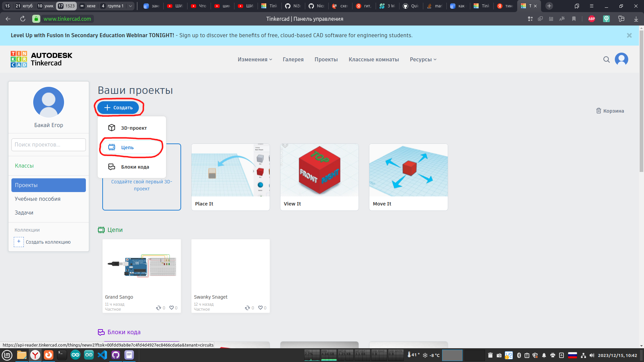Open the Move It tutorial thumbnail
The height and width of the screenshot is (362, 644).
click(409, 170)
